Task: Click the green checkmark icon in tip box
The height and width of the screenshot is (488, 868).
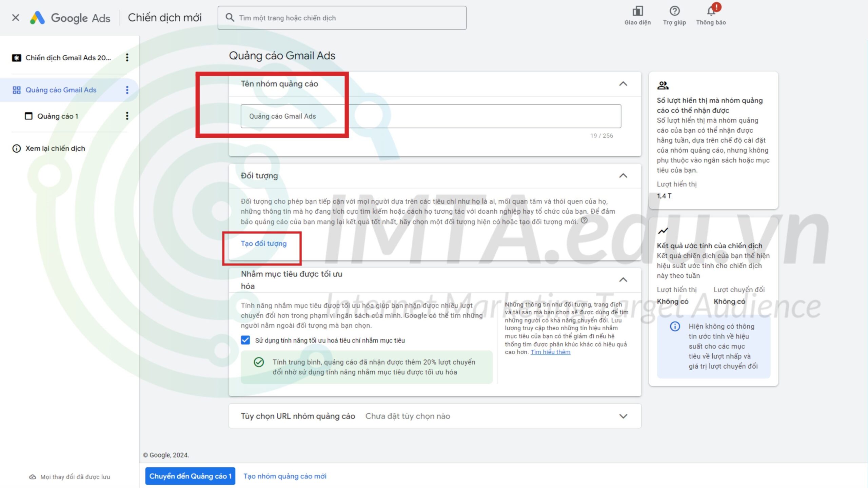Action: [x=259, y=362]
